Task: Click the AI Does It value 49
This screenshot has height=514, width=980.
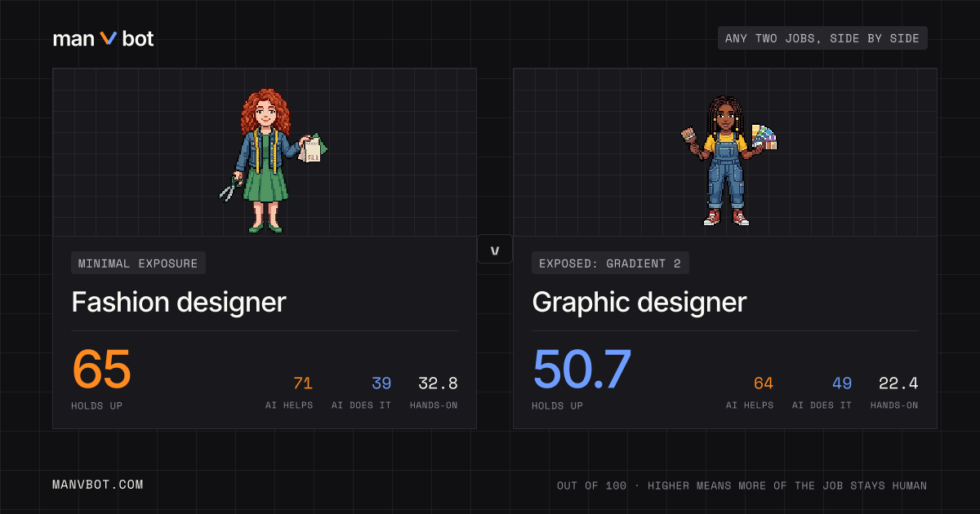Action: 842,383
